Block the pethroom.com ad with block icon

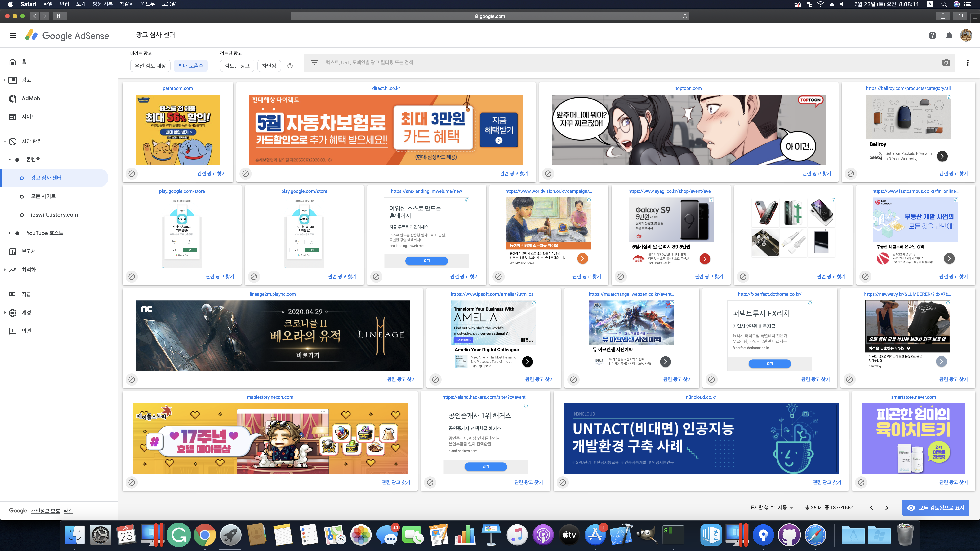132,173
